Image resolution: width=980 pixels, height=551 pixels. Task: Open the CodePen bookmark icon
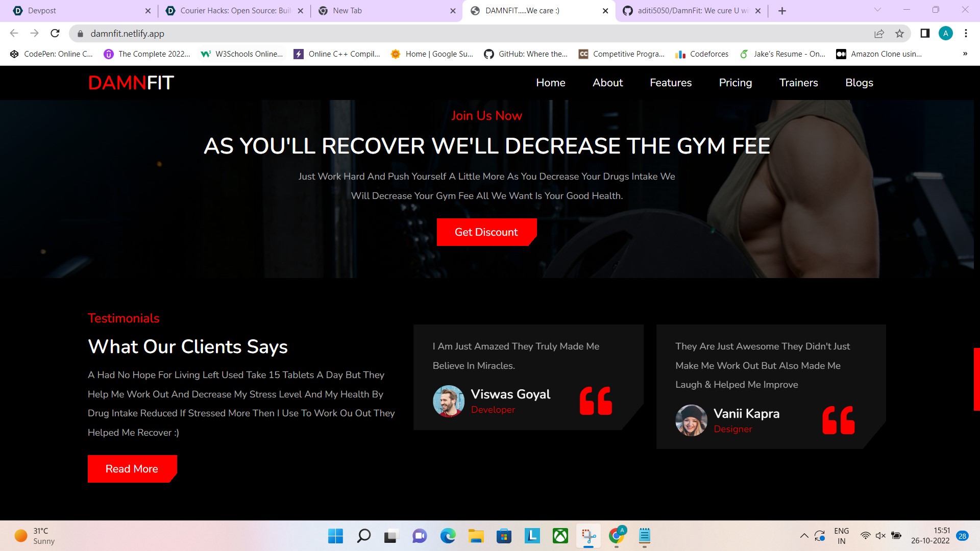(x=14, y=54)
